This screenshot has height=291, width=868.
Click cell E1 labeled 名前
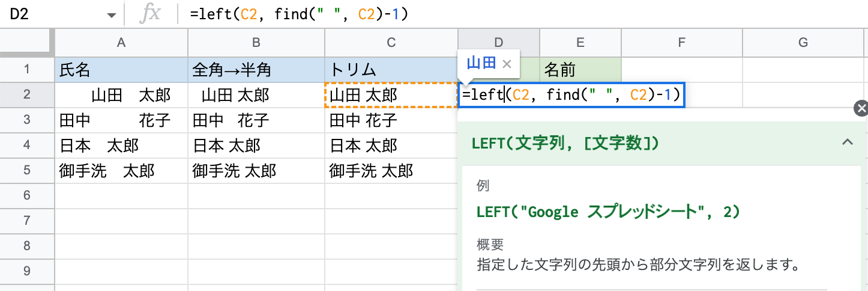[580, 70]
